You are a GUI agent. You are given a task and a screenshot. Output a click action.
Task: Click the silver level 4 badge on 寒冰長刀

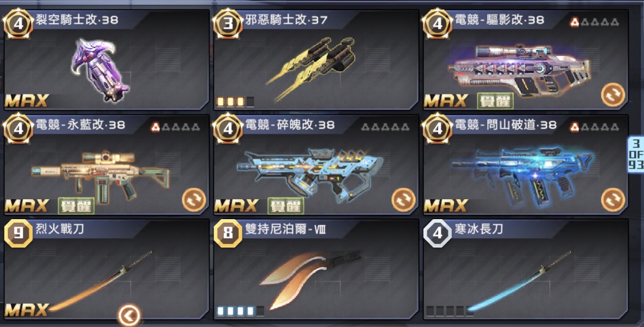point(438,233)
